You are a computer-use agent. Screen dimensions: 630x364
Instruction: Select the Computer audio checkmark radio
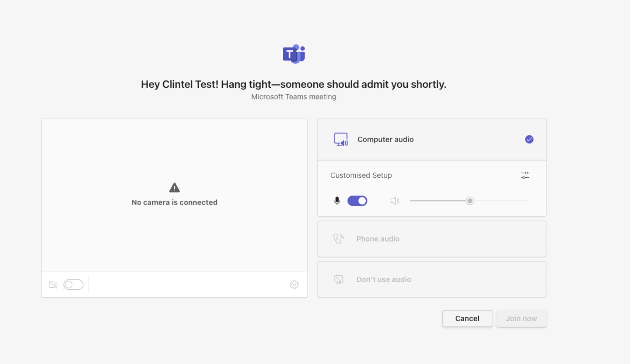pos(529,139)
